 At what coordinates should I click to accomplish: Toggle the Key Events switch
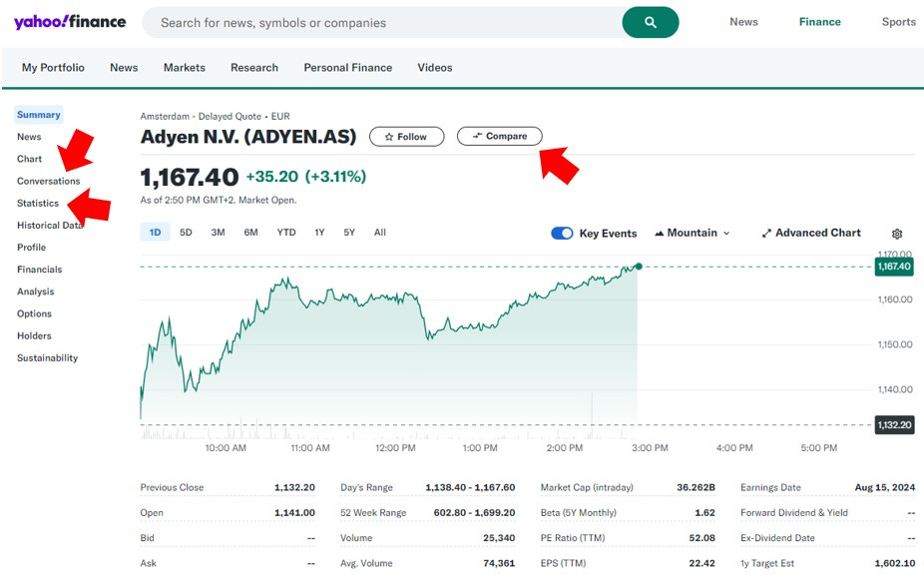562,233
